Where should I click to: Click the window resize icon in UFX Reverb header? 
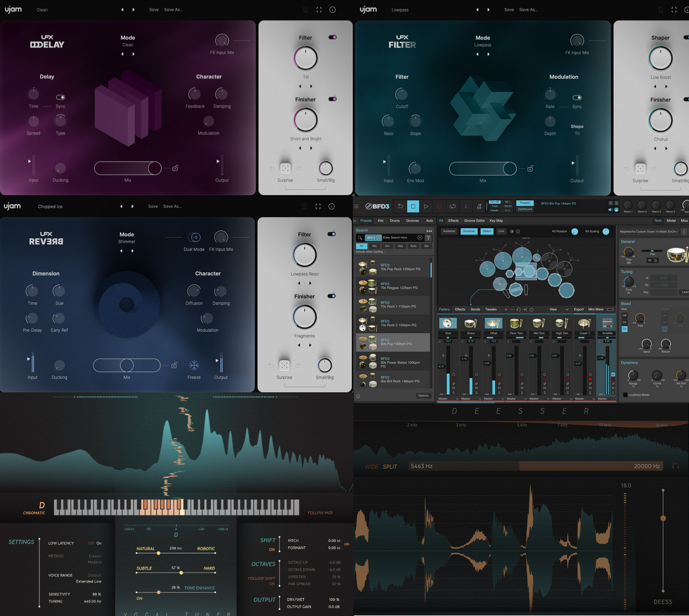click(x=318, y=206)
